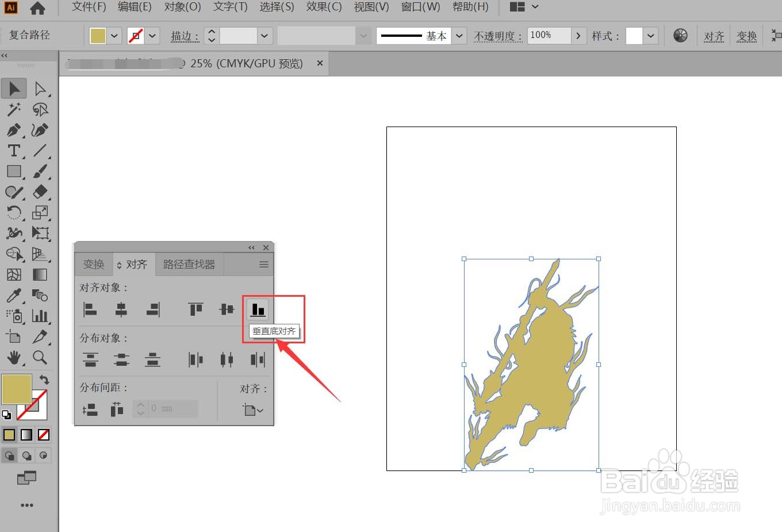This screenshot has width=782, height=532.
Task: Open the Align To dropdown in panel
Action: [253, 409]
